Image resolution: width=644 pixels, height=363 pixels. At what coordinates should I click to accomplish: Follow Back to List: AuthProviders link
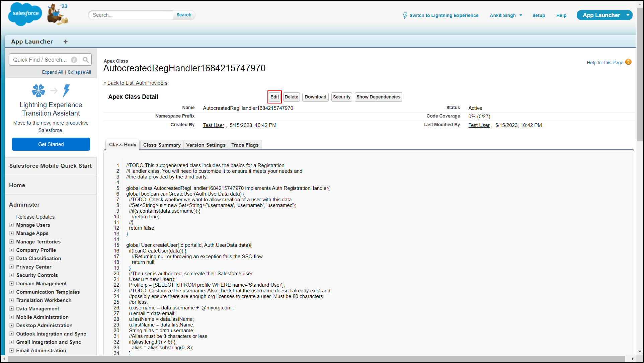click(x=137, y=83)
